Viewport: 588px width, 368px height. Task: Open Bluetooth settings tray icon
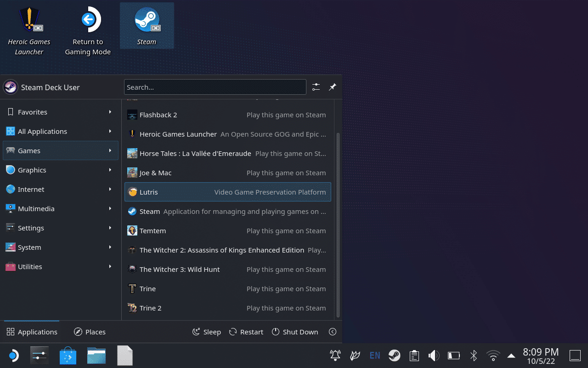[x=474, y=355]
